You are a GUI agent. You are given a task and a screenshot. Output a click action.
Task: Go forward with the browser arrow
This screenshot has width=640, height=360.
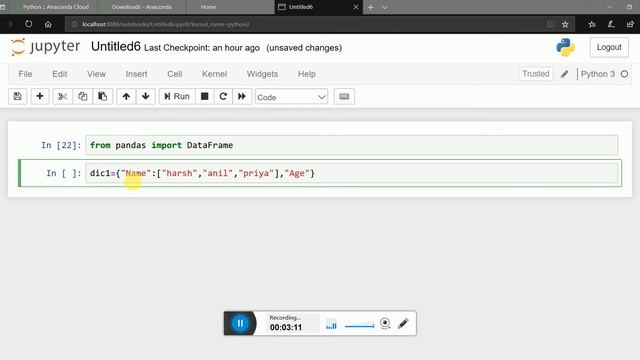tap(9, 24)
